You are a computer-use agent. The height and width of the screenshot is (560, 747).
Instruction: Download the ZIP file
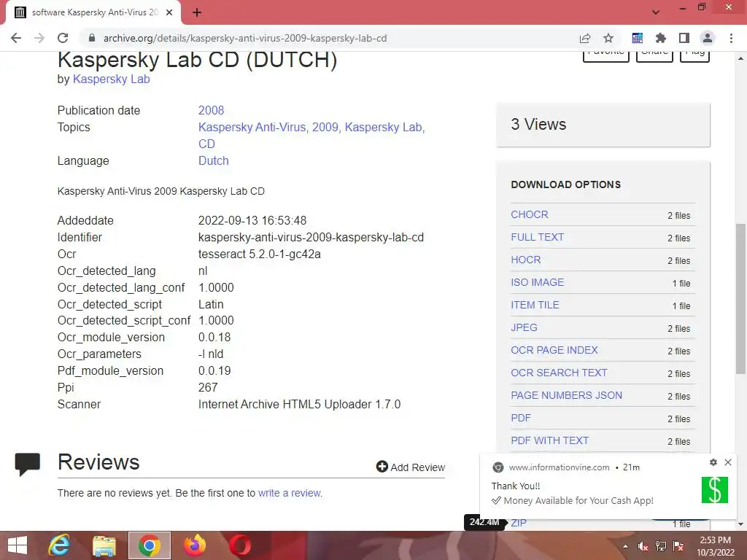pos(519,524)
